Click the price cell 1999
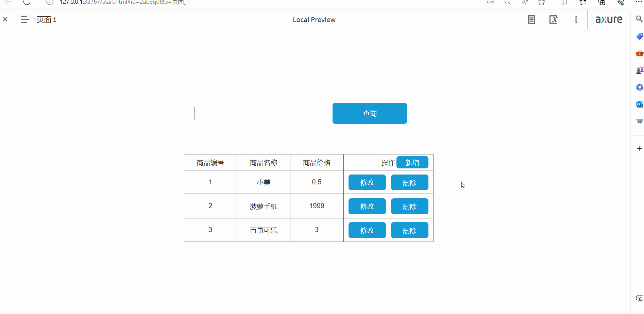 pos(317,206)
